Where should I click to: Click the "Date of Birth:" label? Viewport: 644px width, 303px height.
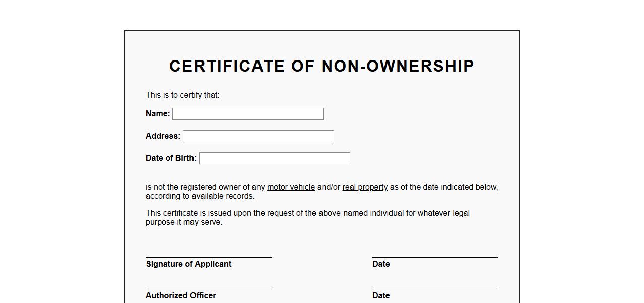click(x=171, y=158)
